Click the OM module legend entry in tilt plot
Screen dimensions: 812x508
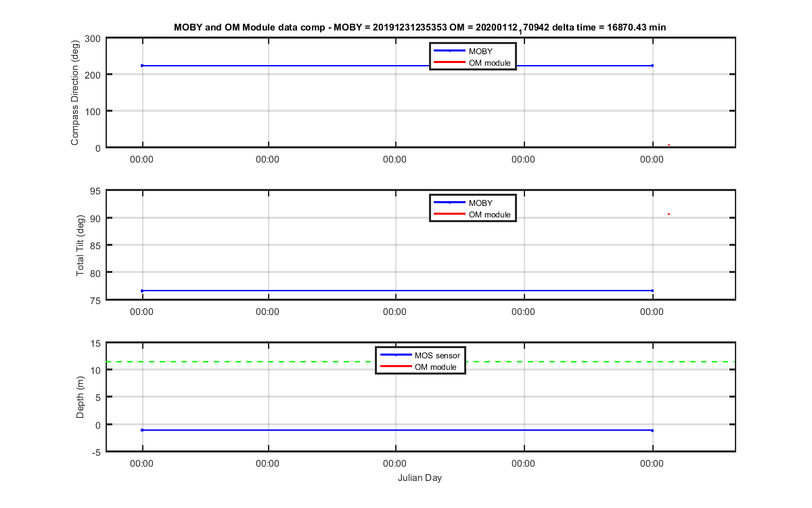[473, 214]
